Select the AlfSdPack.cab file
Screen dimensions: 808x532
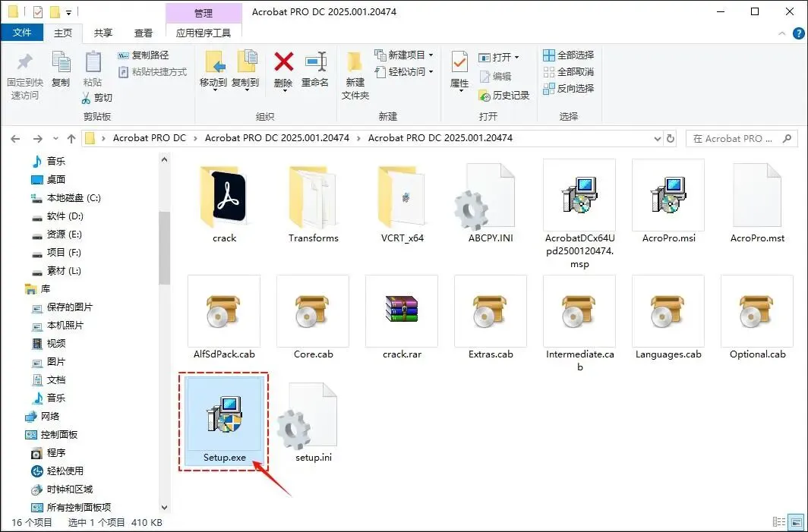coord(224,318)
